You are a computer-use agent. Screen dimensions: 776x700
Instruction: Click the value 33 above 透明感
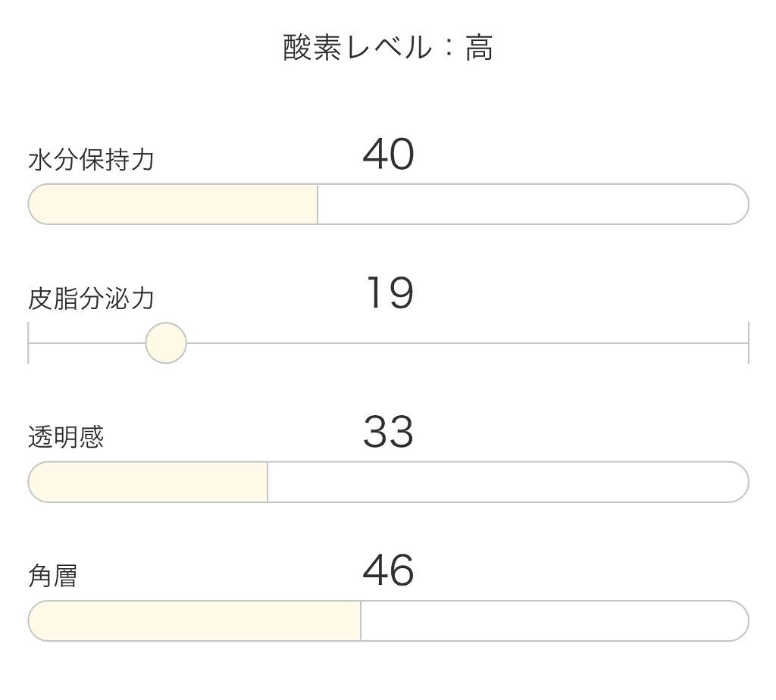tap(388, 434)
